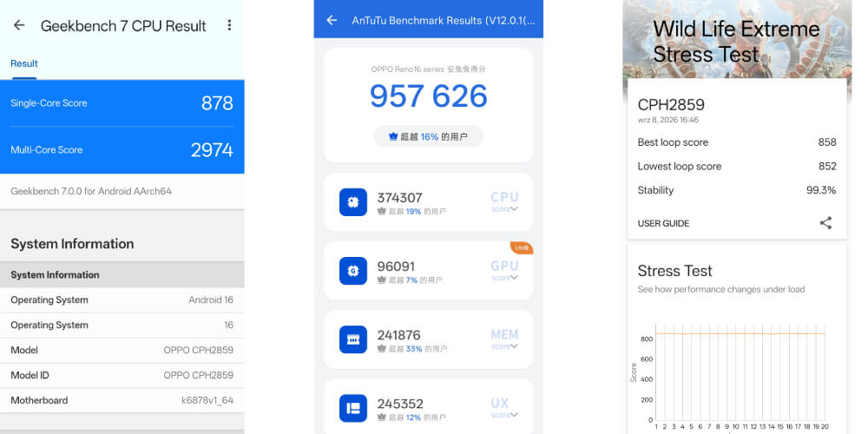Tap Operating System row showing only 16
The width and height of the screenshot is (868, 434).
click(122, 325)
